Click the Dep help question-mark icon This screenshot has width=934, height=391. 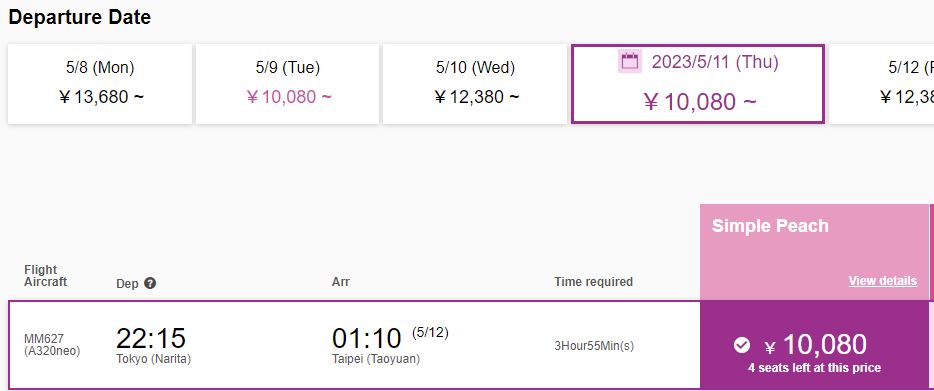(150, 284)
